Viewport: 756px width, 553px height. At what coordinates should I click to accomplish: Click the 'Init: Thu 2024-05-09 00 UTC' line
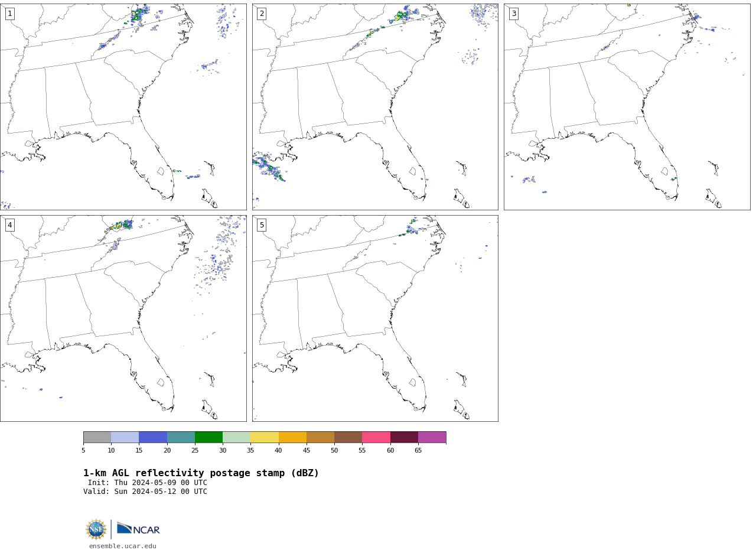[148, 483]
